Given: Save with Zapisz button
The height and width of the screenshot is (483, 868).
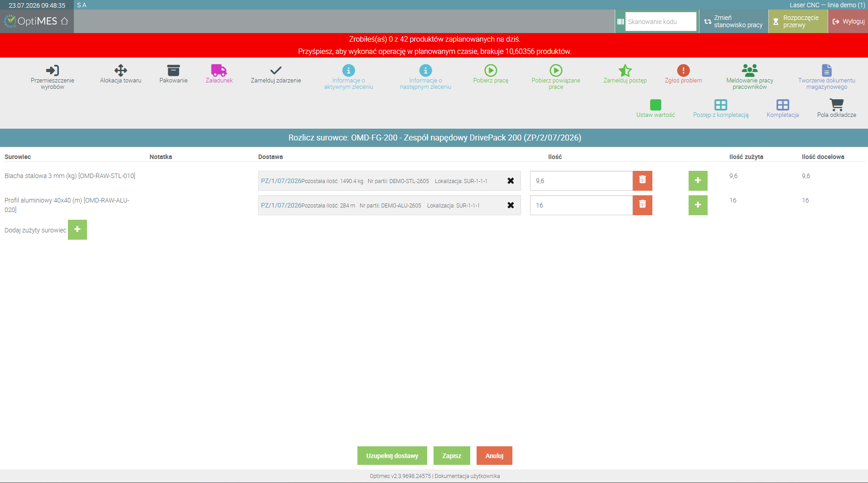Looking at the screenshot, I should tap(452, 456).
